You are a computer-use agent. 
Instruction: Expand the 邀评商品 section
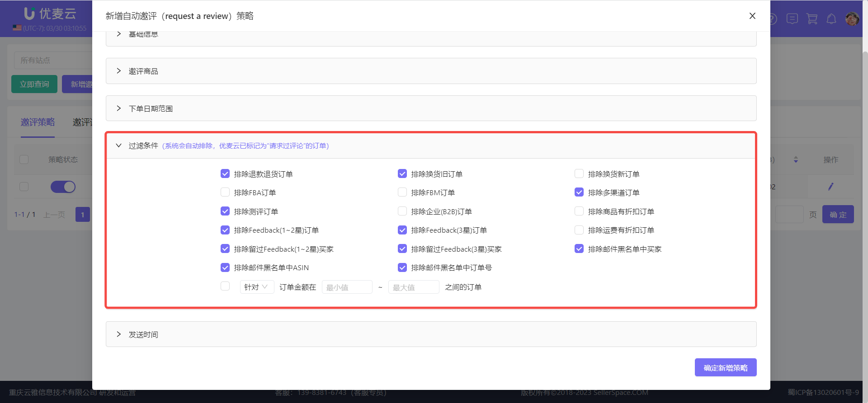click(431, 71)
